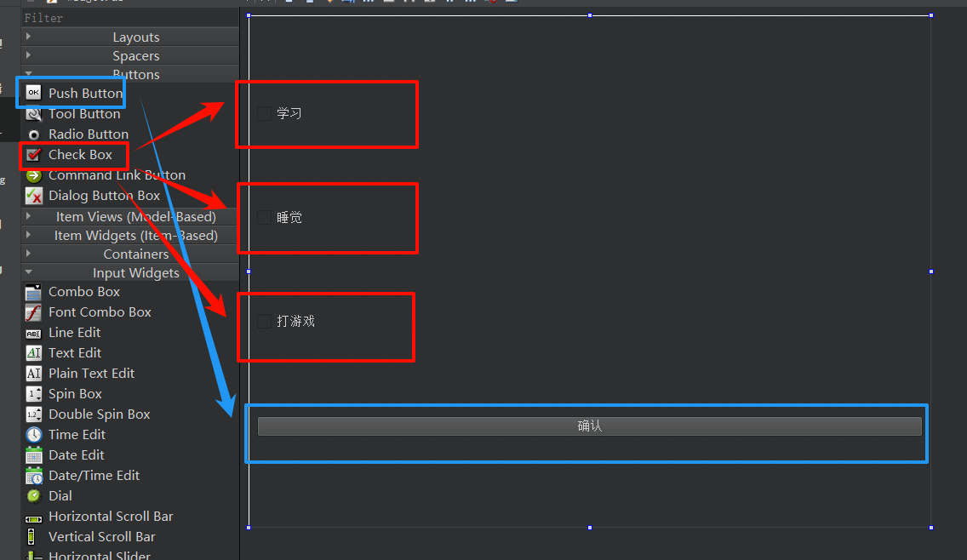This screenshot has width=967, height=560.
Task: Select the Dial widget icon
Action: click(x=33, y=496)
